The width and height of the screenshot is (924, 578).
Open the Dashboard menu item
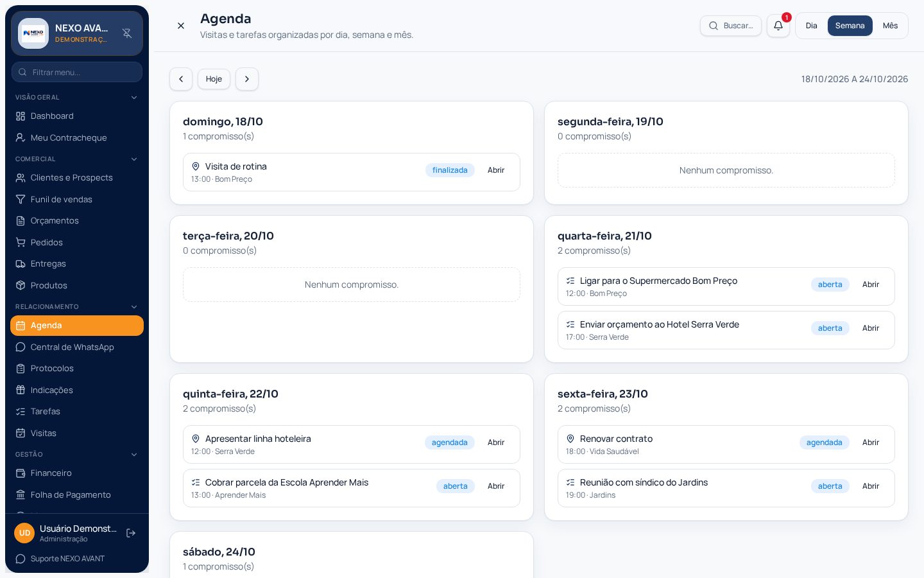coord(77,116)
